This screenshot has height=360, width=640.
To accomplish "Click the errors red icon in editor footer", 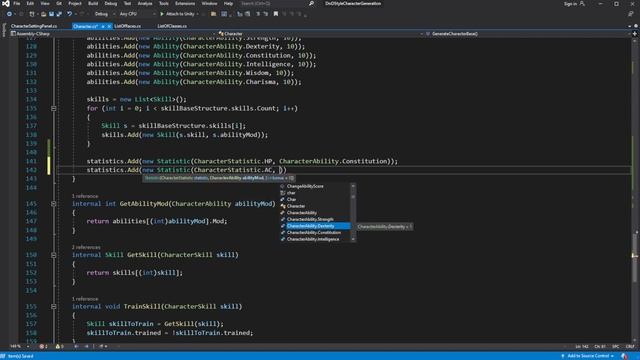I will (x=42, y=347).
